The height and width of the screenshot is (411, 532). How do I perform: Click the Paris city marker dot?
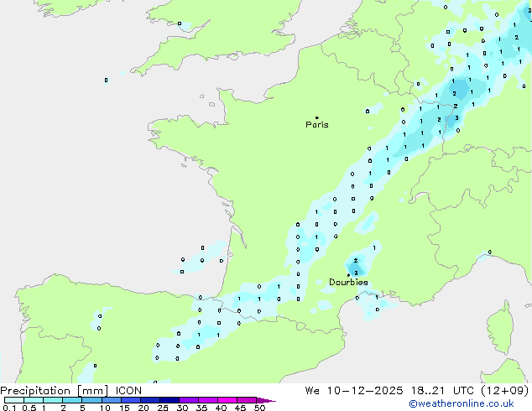pos(316,117)
